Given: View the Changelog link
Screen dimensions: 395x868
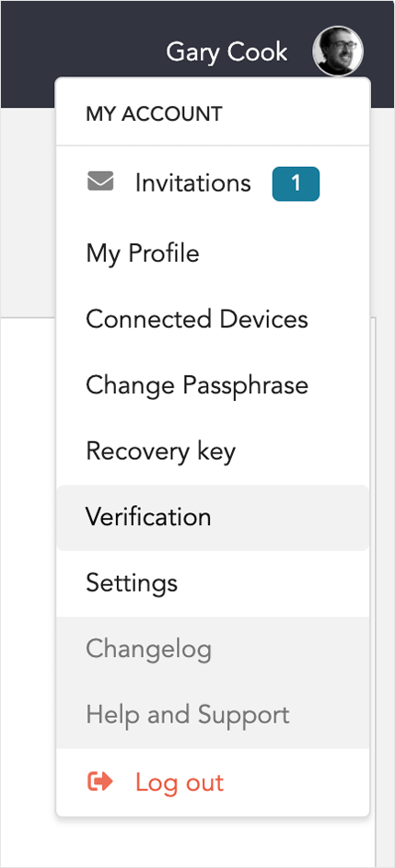Looking at the screenshot, I should pyautogui.click(x=149, y=650).
